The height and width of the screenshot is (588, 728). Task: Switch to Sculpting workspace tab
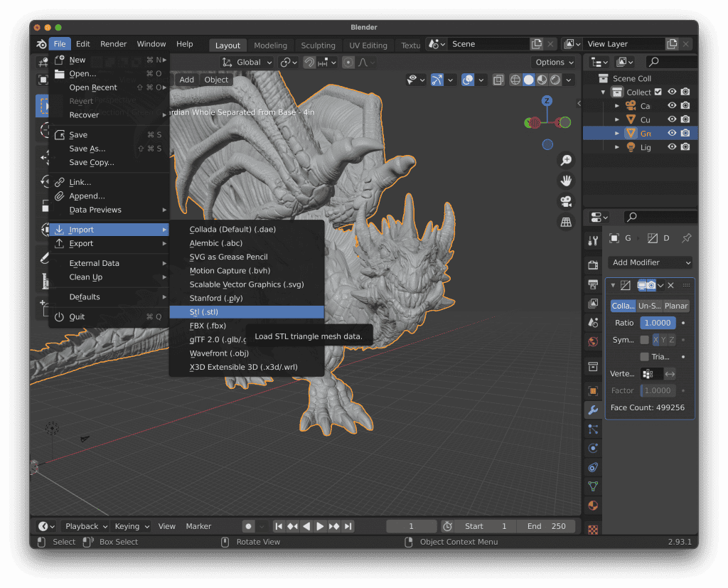[x=318, y=46]
